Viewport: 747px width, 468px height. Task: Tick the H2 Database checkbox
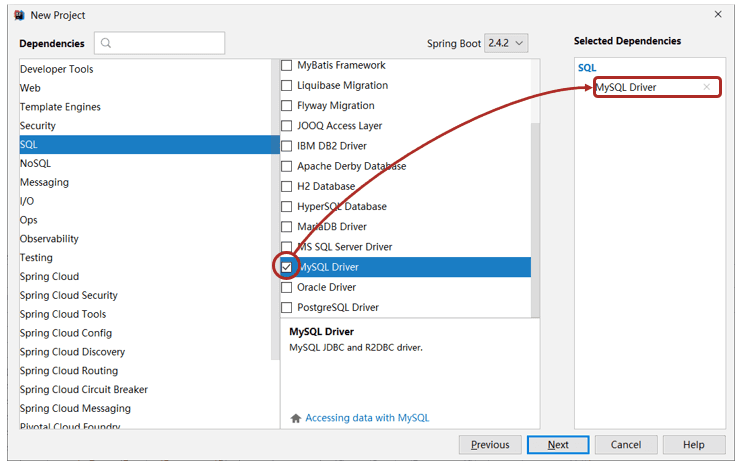coord(287,186)
